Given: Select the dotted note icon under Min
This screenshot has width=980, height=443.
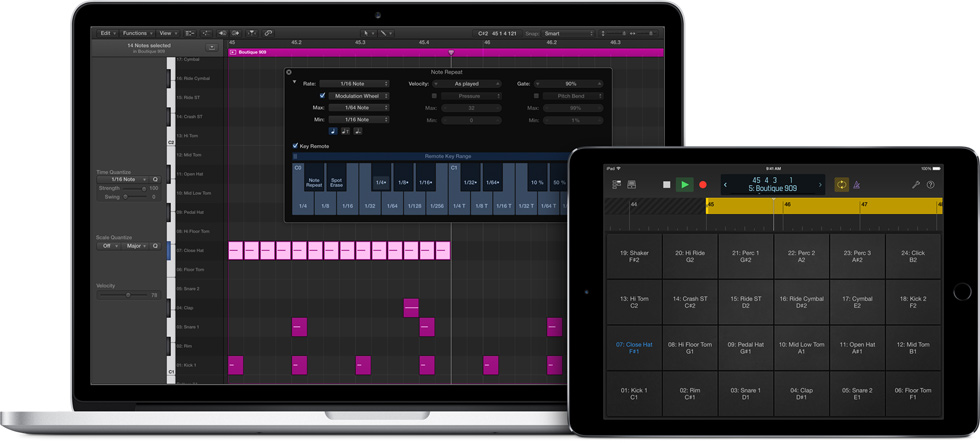Looking at the screenshot, I should tap(358, 131).
